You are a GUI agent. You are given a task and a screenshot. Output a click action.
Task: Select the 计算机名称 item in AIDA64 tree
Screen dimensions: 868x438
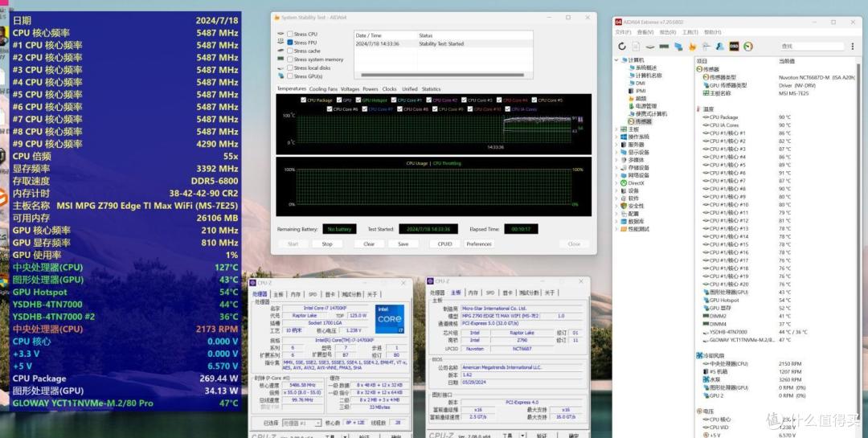click(x=645, y=76)
